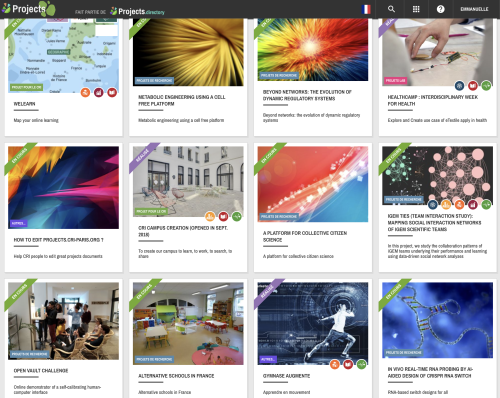Image resolution: width=500 pixels, height=398 pixels.
Task: Open the In Vivo Real-Time RNA Probing image
Action: [x=437, y=320]
